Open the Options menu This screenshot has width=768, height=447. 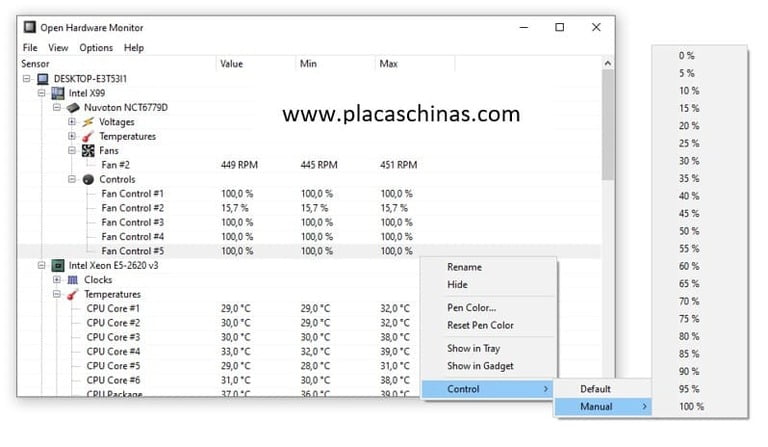click(96, 47)
